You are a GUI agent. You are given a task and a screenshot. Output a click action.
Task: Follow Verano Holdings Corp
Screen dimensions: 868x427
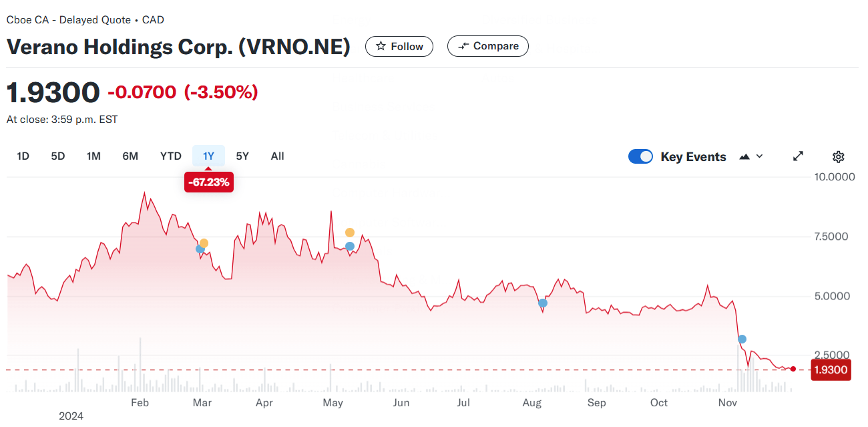[x=399, y=46]
